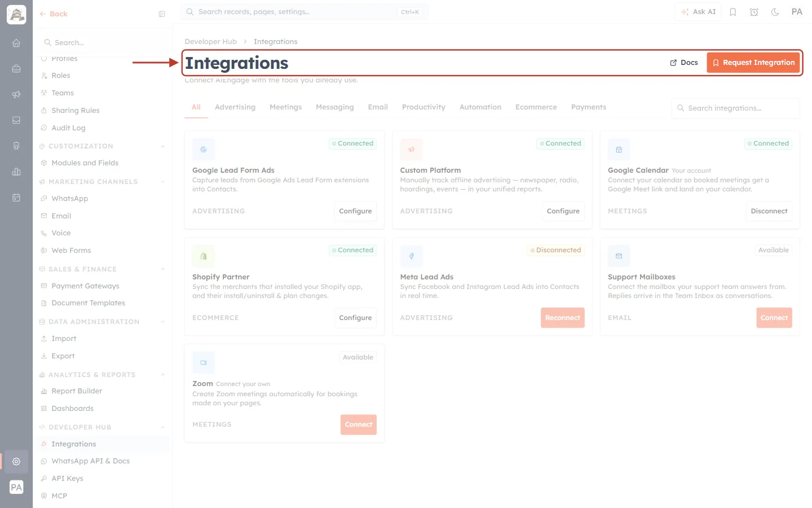This screenshot has height=508, width=812.
Task: Open the calendar icon in left rail
Action: tap(16, 198)
